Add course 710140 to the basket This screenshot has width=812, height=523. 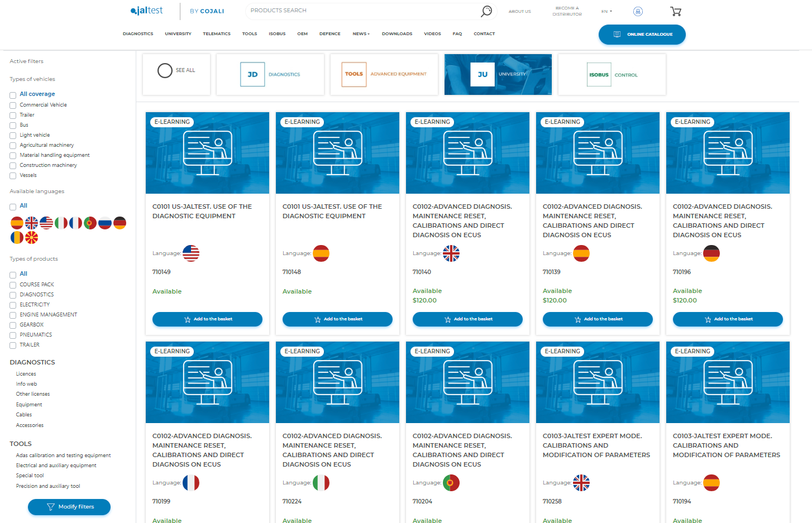click(x=467, y=319)
